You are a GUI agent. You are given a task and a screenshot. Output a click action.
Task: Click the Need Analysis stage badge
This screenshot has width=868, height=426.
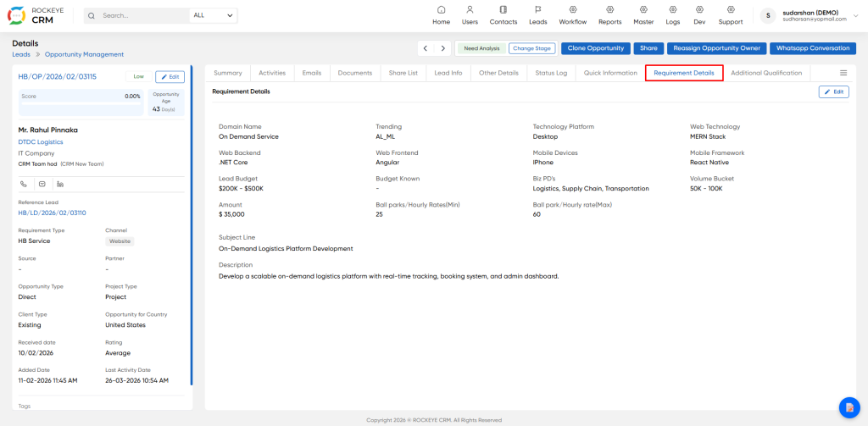click(x=481, y=48)
